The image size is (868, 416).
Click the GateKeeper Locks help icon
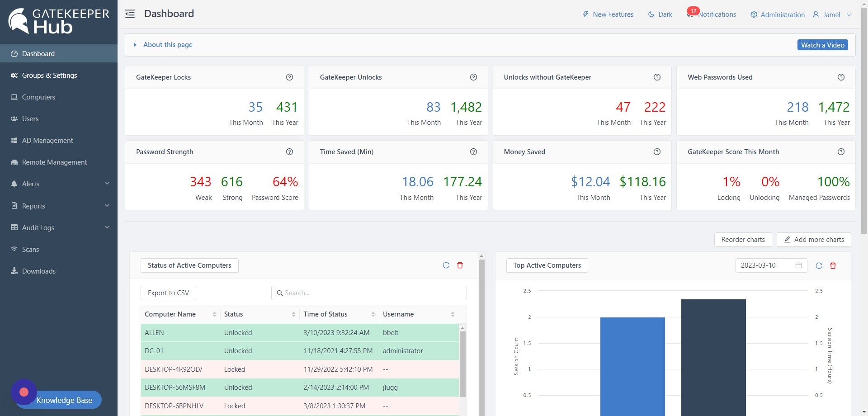[289, 77]
